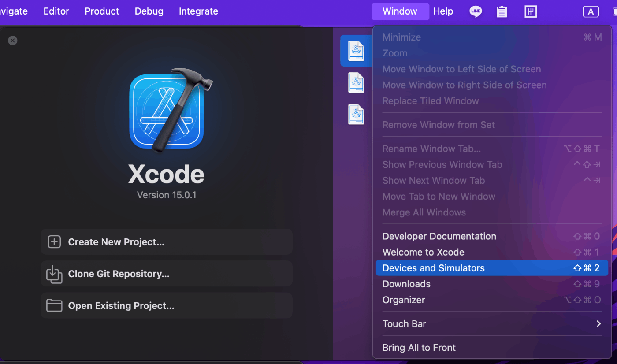
Task: Click the Xcode title text
Action: point(167,174)
